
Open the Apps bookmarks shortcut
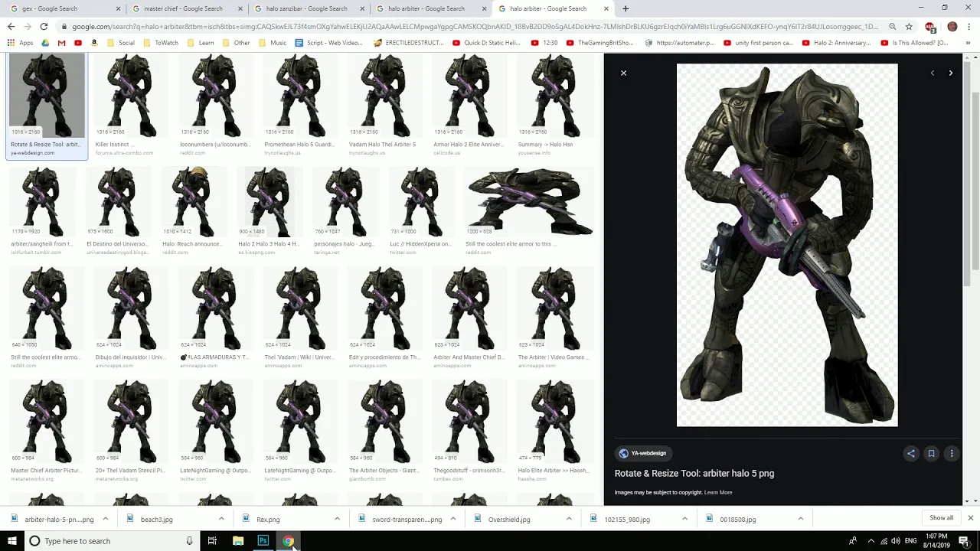coord(20,43)
